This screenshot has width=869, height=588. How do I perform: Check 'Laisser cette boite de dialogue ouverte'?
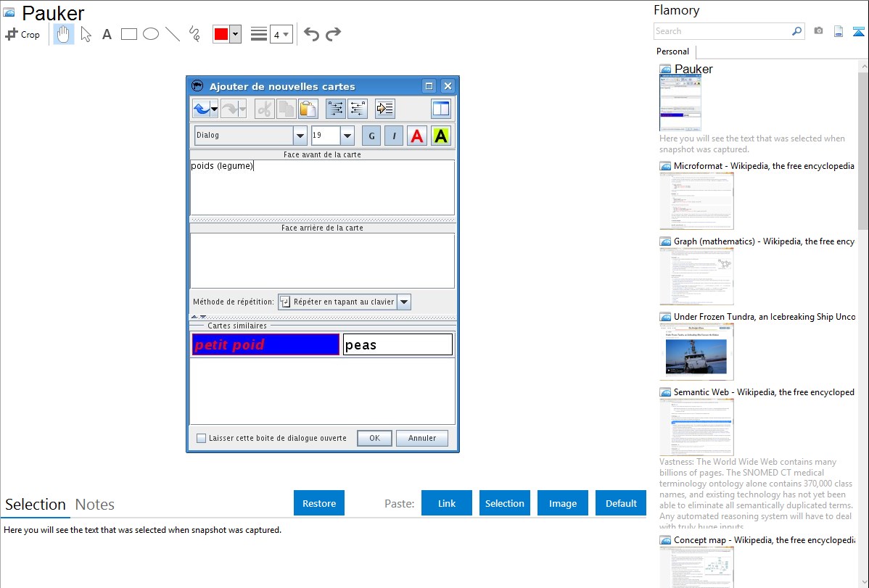(x=201, y=439)
